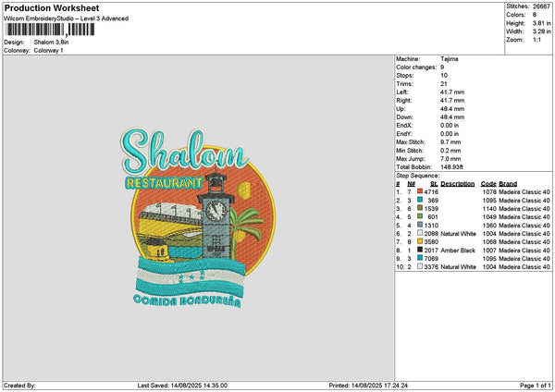Pick the Natural White swatch in stop 10
Image resolution: width=555 pixels, height=392 pixels.
[421, 266]
